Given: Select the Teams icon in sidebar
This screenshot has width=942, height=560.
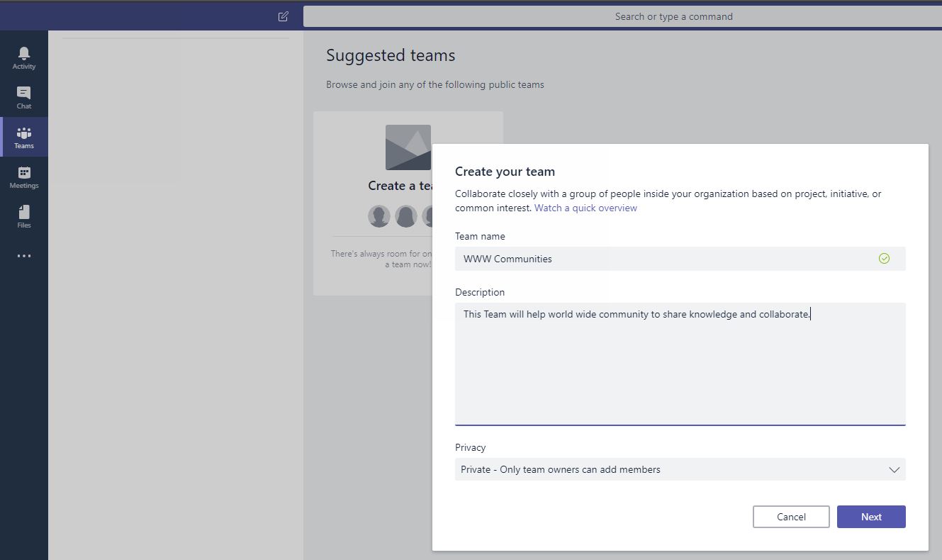Looking at the screenshot, I should click(x=24, y=137).
